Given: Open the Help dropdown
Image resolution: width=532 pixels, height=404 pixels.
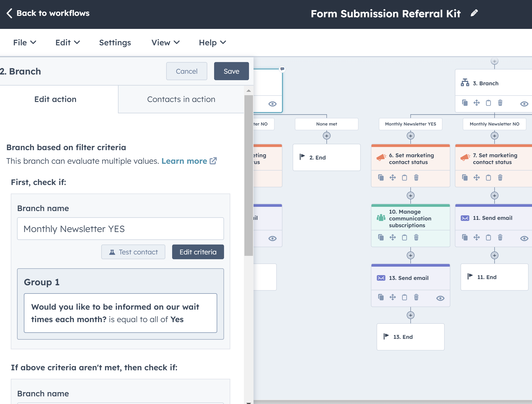Looking at the screenshot, I should click(212, 42).
